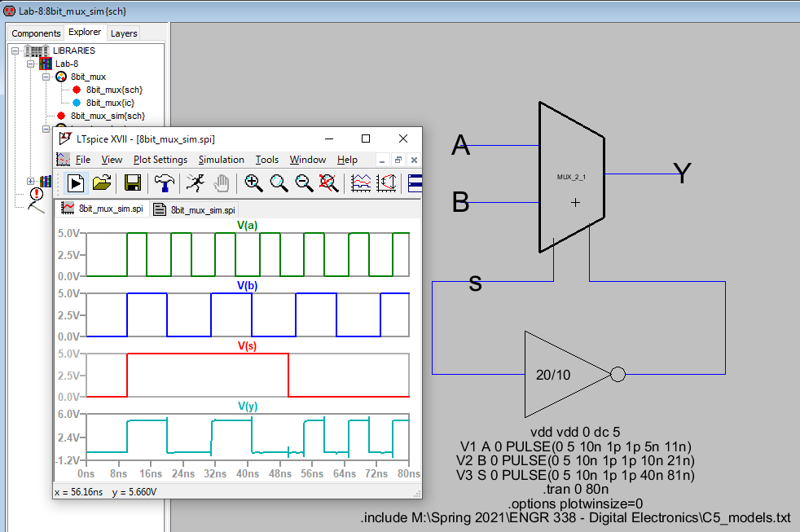The width and height of the screenshot is (800, 532).
Task: Select the 8bit_mux_sim.spi netlist text tab
Action: [195, 209]
